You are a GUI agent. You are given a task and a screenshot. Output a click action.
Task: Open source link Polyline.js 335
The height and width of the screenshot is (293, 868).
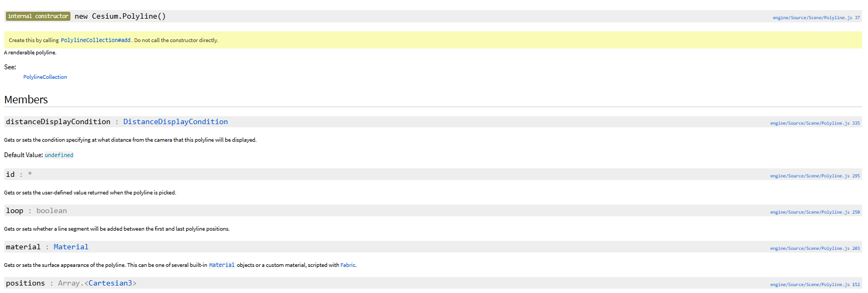coord(815,123)
